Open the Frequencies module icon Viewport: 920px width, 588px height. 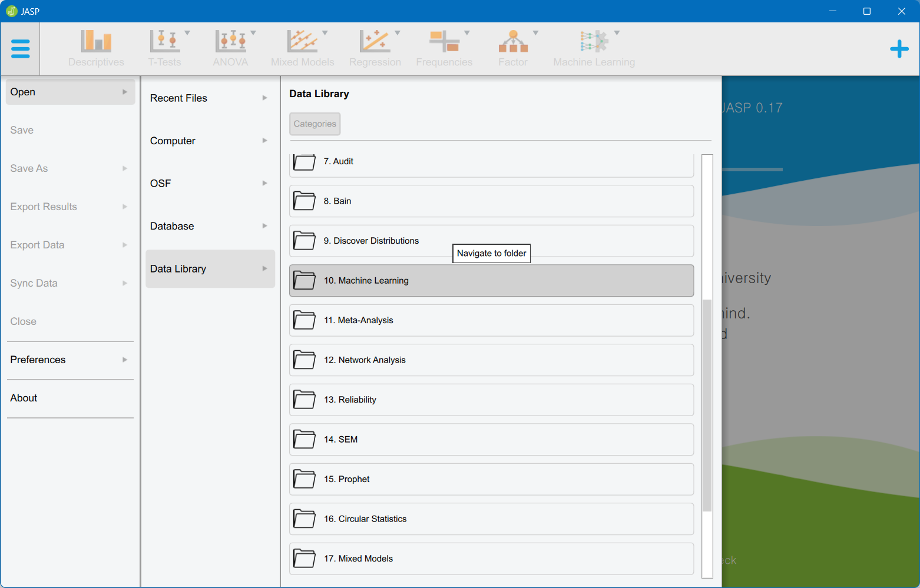click(x=444, y=41)
